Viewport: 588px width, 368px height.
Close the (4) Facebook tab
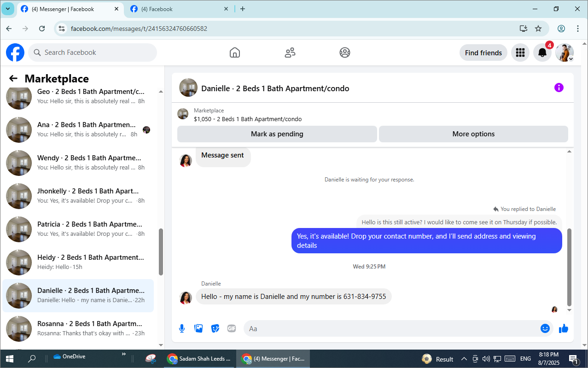point(226,9)
